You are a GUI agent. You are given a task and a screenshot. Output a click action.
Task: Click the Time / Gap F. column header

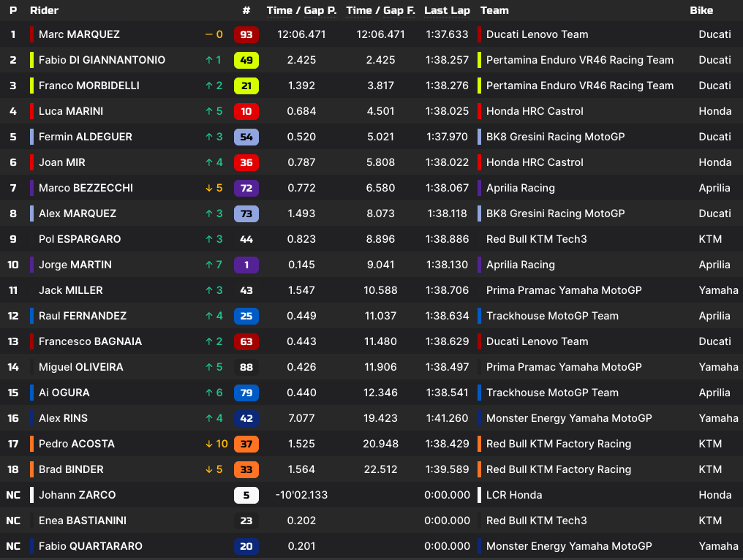[380, 10]
